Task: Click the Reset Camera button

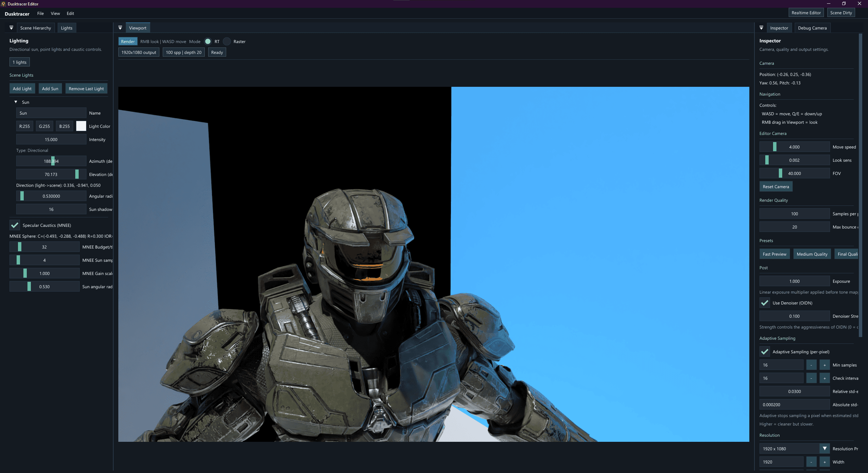Action: tap(776, 186)
